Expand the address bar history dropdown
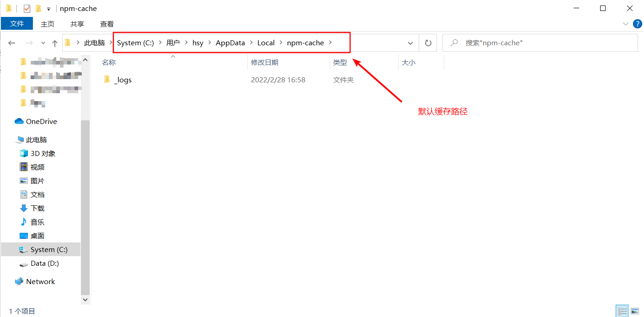 (x=410, y=43)
